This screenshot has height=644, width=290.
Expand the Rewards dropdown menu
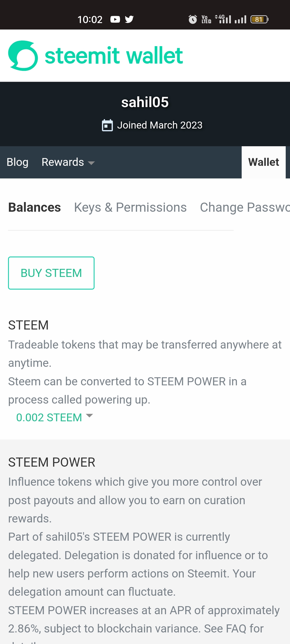[x=68, y=162]
